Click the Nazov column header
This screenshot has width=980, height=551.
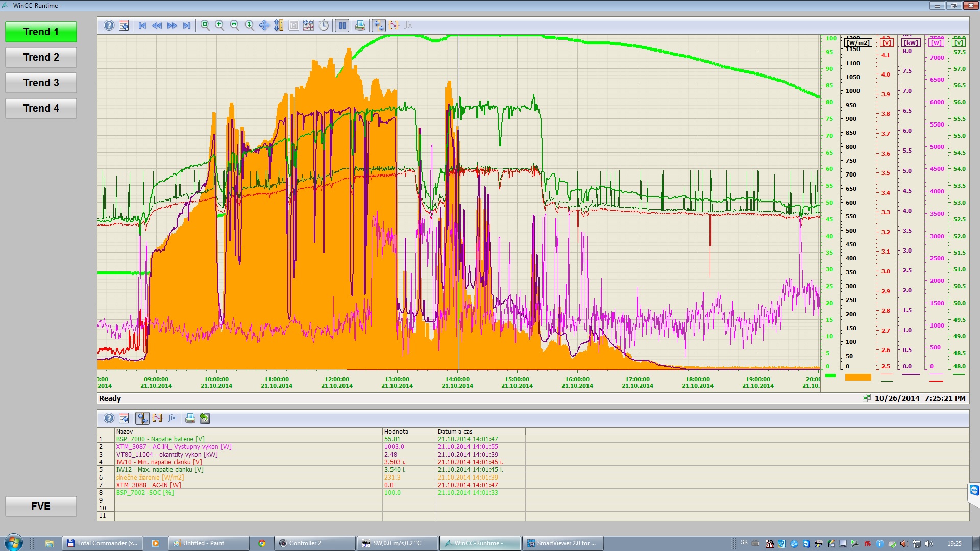coord(249,431)
